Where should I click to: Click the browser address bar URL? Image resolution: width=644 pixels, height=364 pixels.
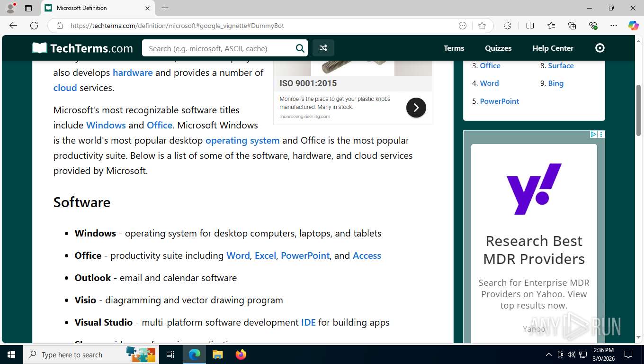click(177, 26)
